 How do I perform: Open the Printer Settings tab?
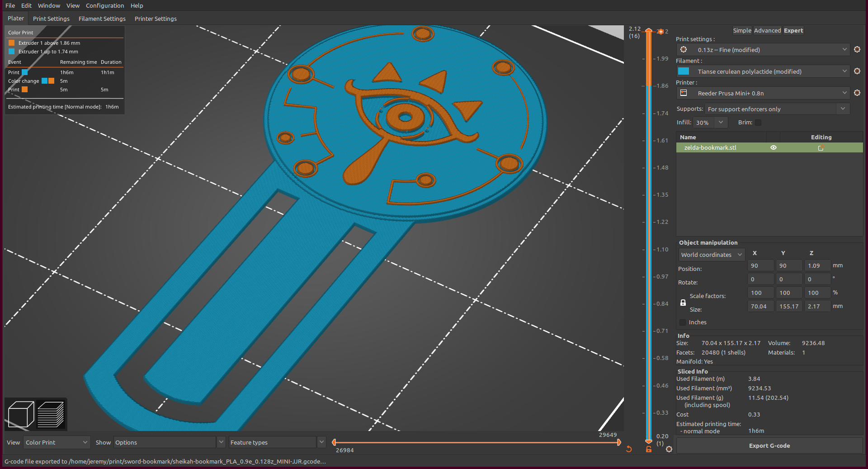[156, 19]
